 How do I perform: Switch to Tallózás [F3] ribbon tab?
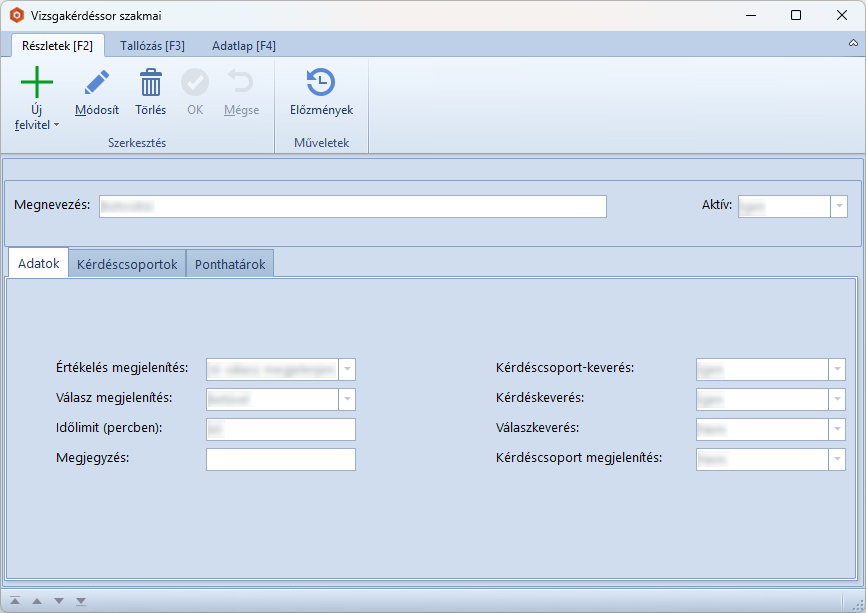[152, 46]
